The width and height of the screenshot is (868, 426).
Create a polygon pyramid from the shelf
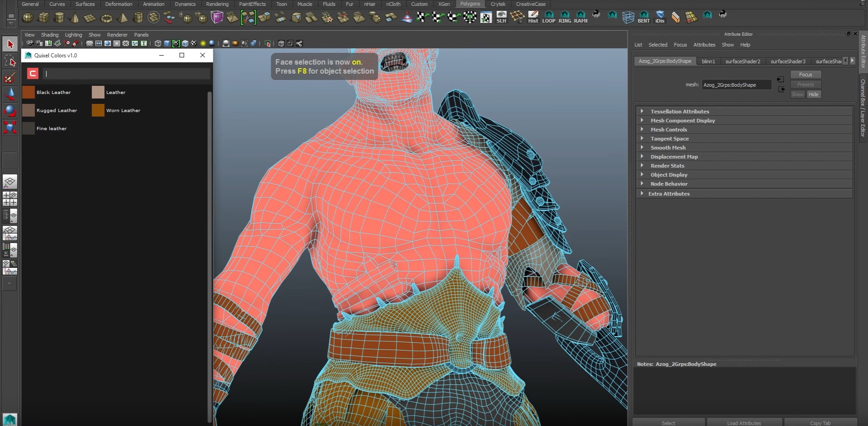point(123,18)
